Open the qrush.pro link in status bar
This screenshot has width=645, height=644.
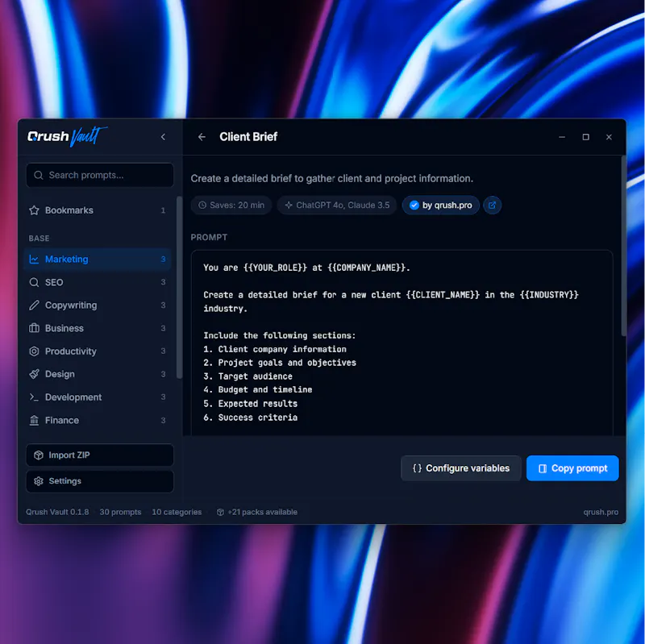[x=601, y=512]
